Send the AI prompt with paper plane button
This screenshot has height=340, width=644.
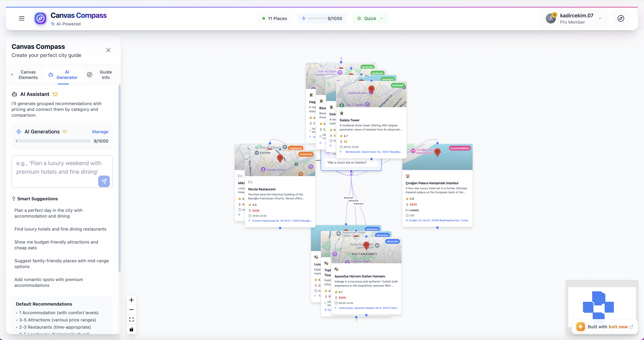click(104, 181)
